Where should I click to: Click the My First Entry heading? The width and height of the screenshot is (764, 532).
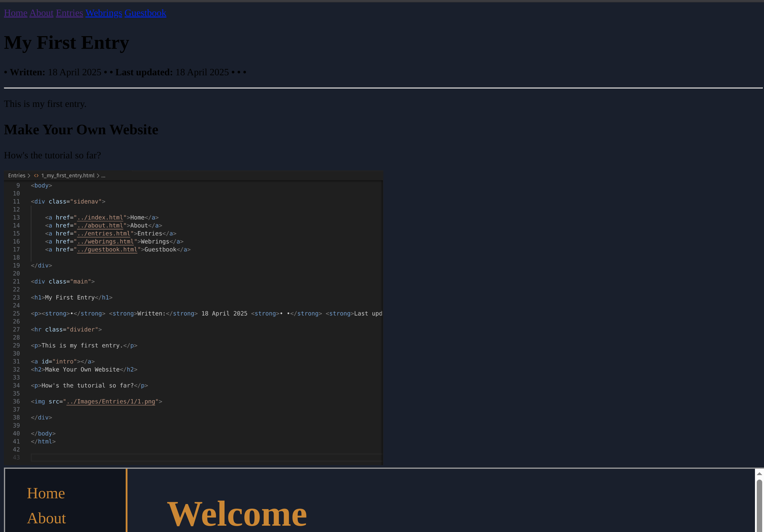[67, 42]
